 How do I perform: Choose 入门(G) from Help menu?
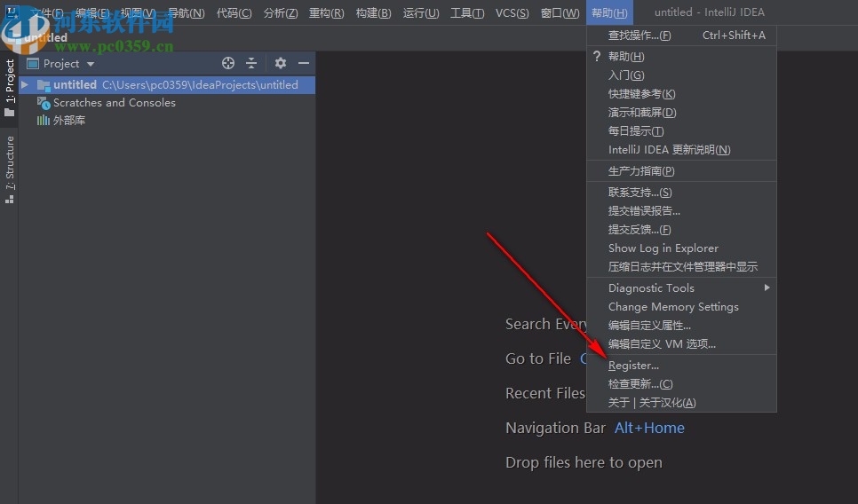681,75
